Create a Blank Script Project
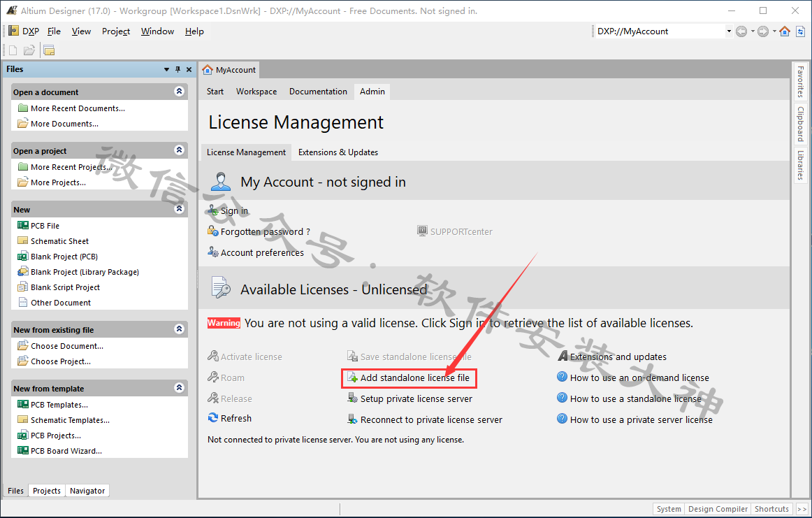This screenshot has width=812, height=518. [65, 287]
